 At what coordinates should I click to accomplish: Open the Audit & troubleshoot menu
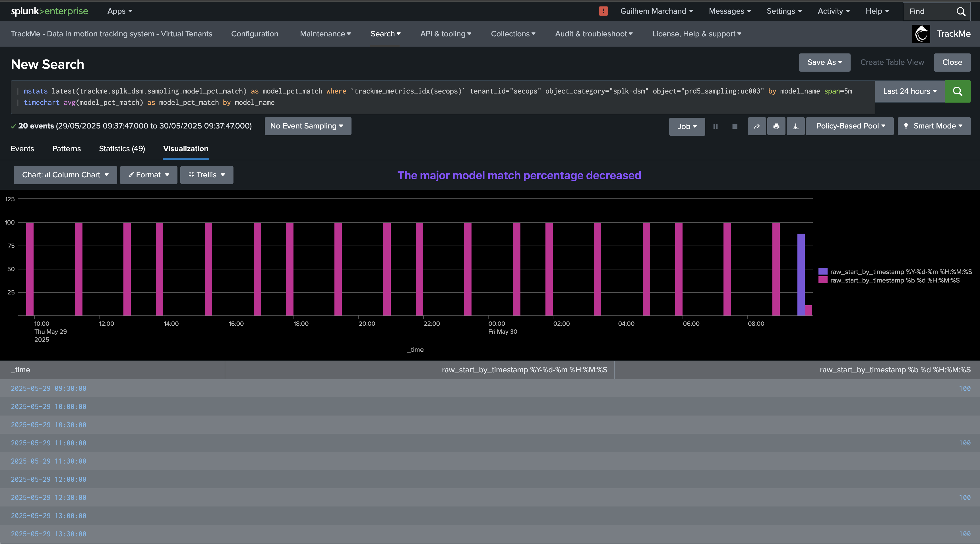pyautogui.click(x=594, y=34)
